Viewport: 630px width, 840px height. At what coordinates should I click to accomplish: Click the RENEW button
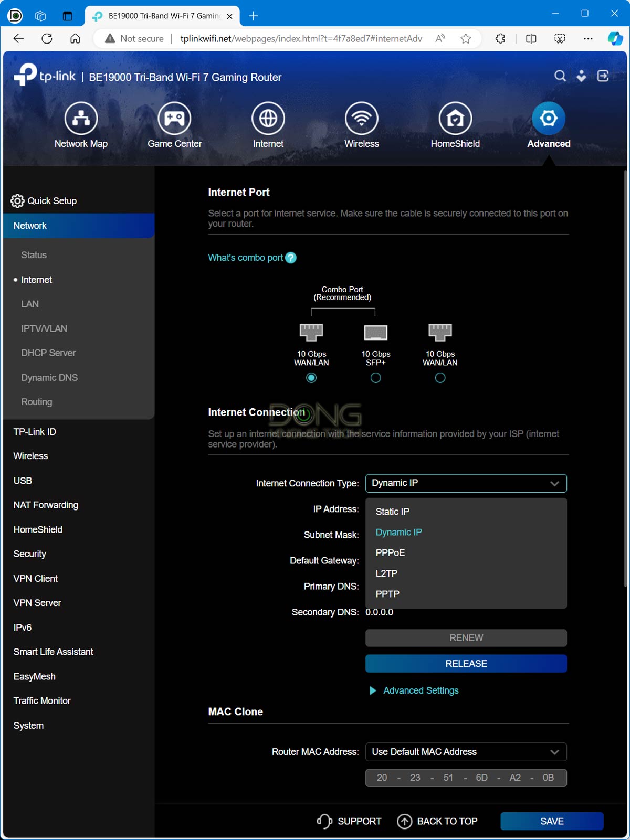[466, 638]
